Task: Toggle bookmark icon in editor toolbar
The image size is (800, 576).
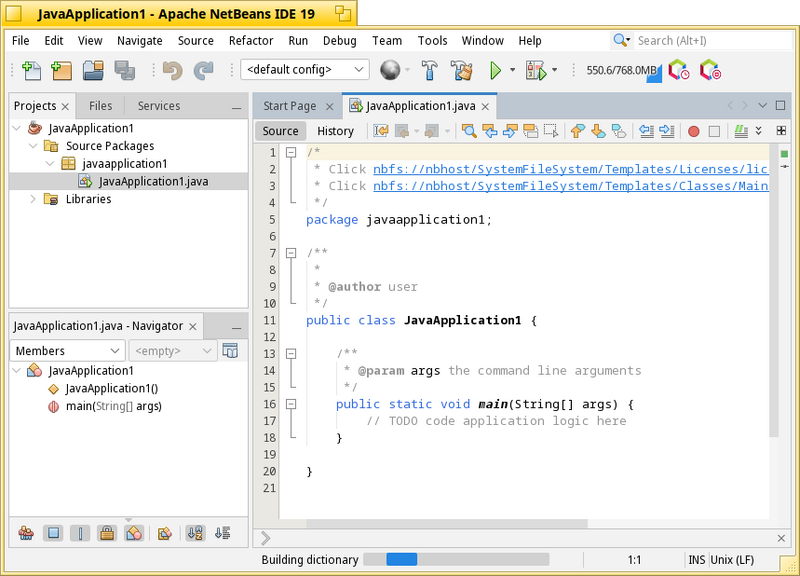Action: 619,131
